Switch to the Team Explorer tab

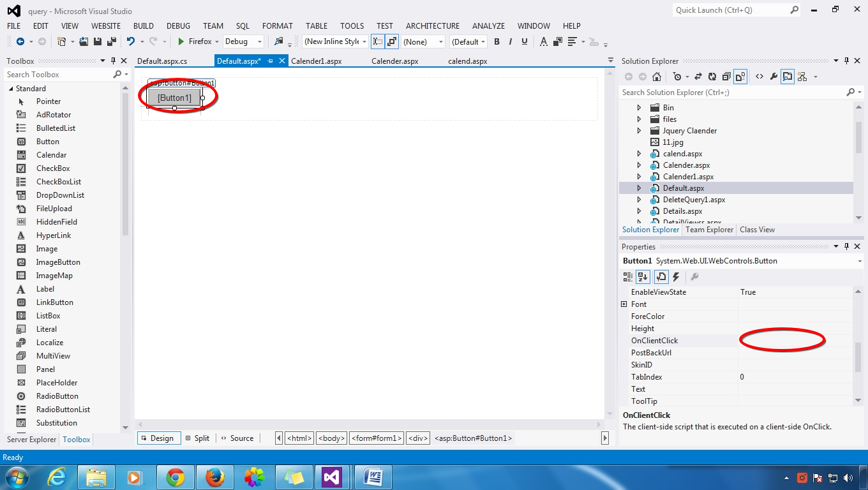tap(709, 230)
